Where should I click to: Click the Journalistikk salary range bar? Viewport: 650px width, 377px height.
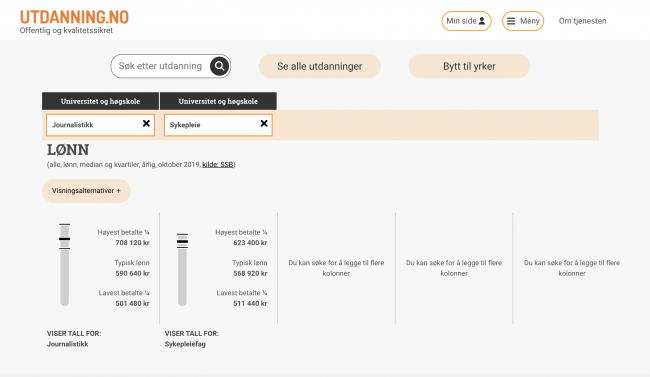(x=64, y=265)
